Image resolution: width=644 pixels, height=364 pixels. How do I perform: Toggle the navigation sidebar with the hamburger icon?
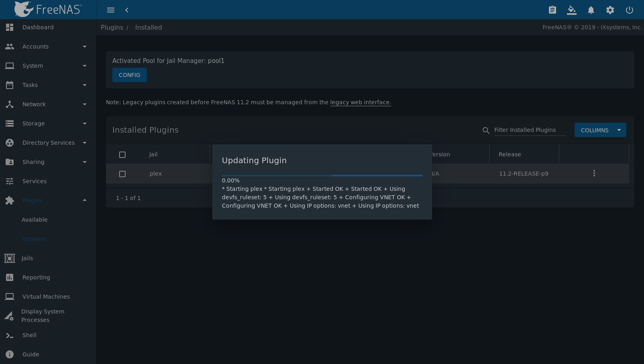pyautogui.click(x=111, y=10)
